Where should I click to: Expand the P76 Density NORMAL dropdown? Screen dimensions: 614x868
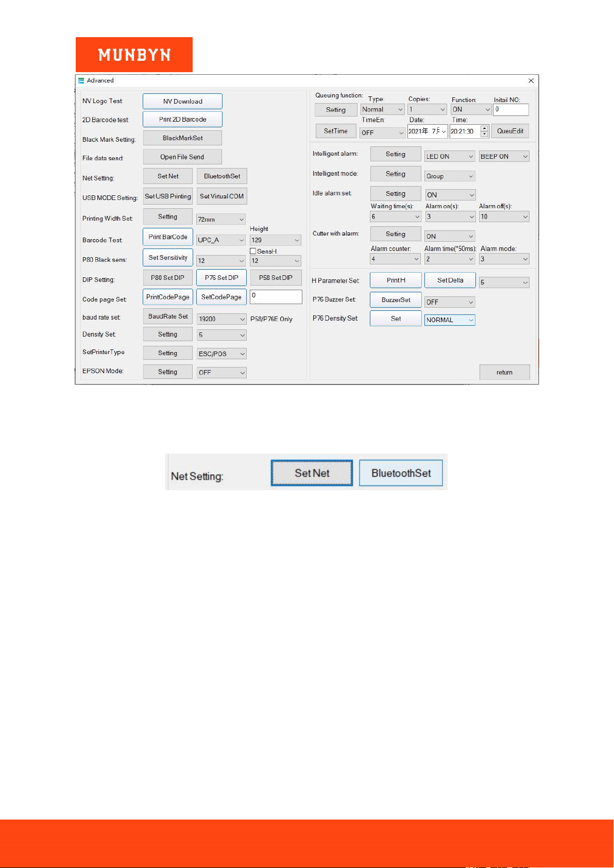[x=450, y=320]
